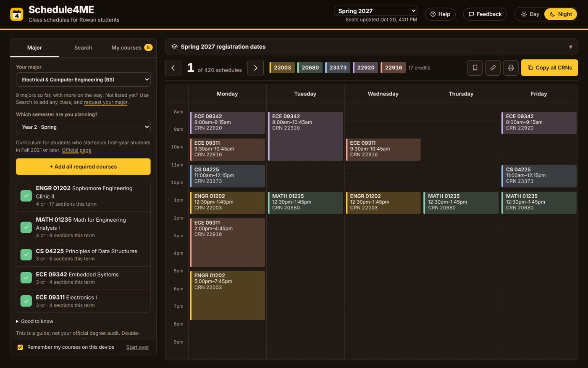Screen dimensions: 588x368
Task: Toggle Remember my courses on this device
Action: click(20, 347)
